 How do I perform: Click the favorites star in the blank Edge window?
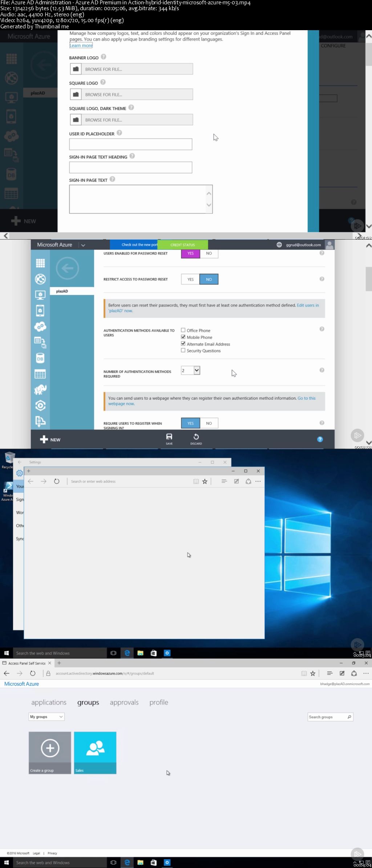pos(205,481)
